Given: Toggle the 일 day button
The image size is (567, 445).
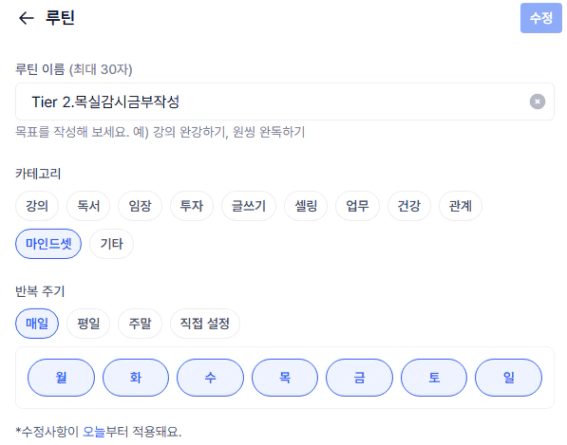Looking at the screenshot, I should [508, 377].
